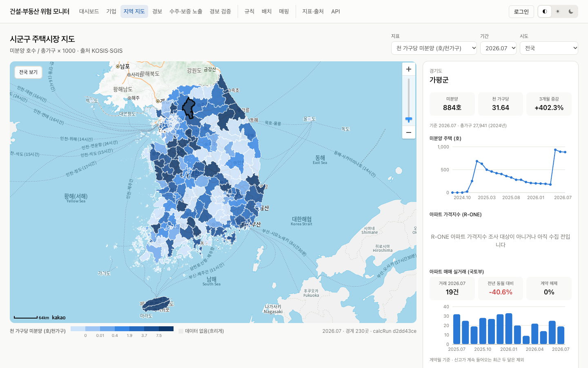Expand the 시도 province dropdown
Screen dimensions: 588x368
549,48
